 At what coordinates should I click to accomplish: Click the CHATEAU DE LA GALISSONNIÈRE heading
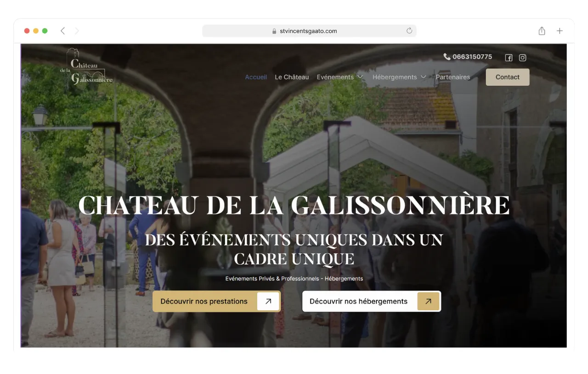tap(294, 205)
